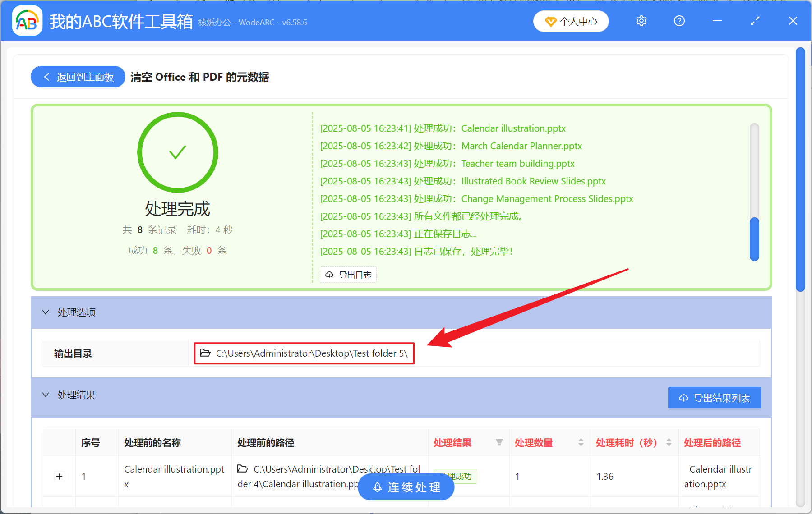
Task: Click the 导出日志 button
Action: point(348,275)
